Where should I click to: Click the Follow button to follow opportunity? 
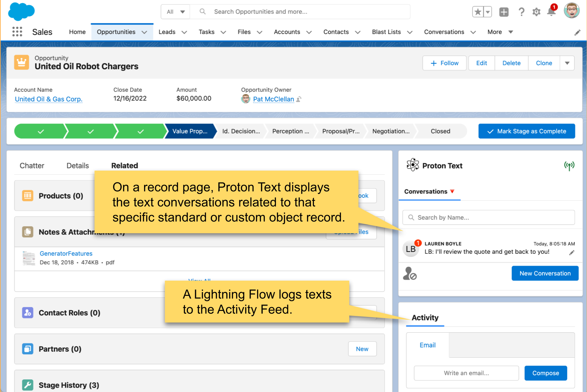click(x=444, y=63)
